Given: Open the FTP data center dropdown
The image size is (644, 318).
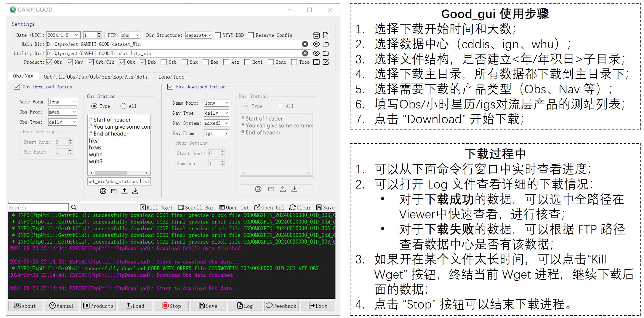Looking at the screenshot, I should click(x=130, y=35).
